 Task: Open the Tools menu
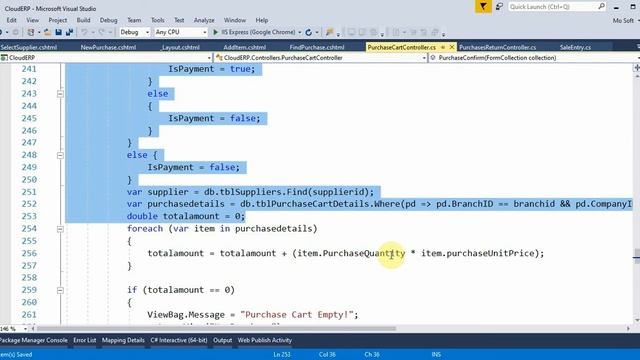point(158,20)
